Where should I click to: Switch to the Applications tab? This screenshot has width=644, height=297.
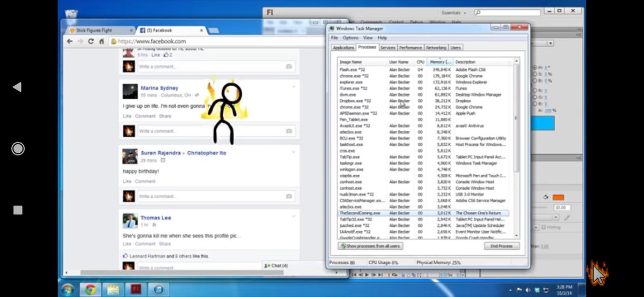(343, 48)
